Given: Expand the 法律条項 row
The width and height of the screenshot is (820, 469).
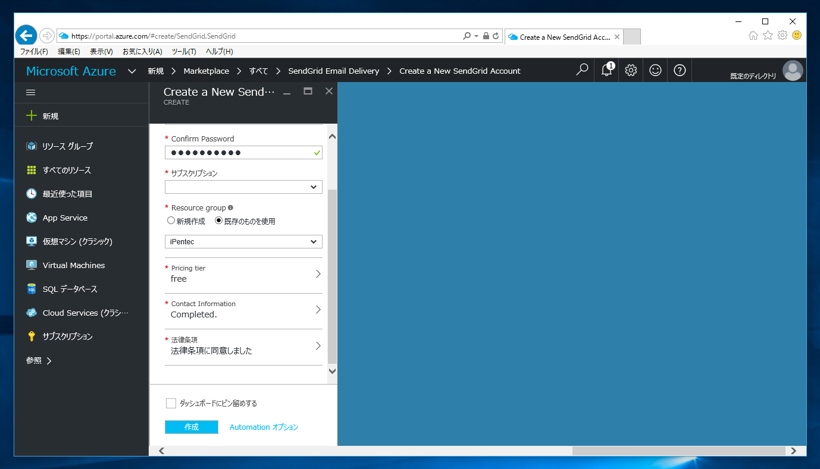Looking at the screenshot, I should click(x=244, y=346).
